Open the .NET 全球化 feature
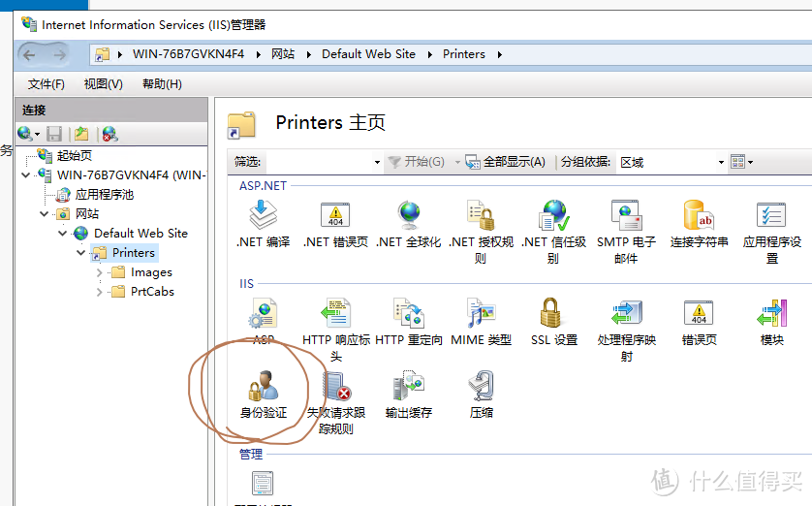 [x=409, y=224]
